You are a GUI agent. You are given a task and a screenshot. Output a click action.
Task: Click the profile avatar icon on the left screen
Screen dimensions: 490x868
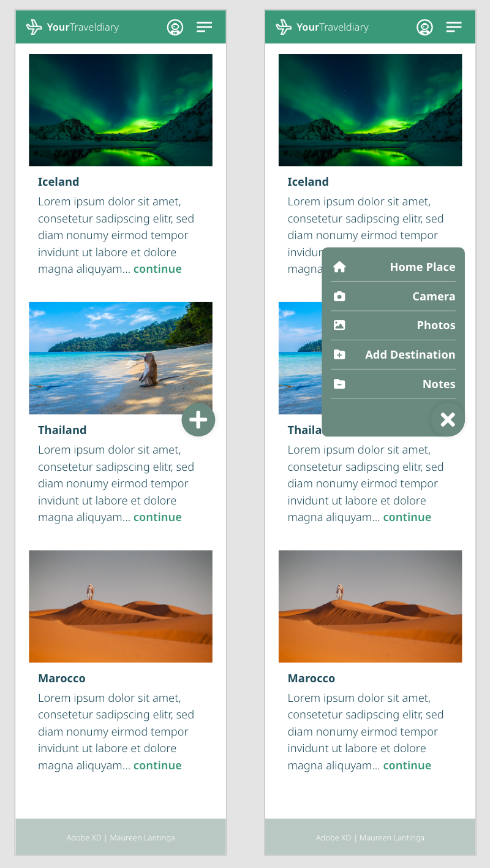[175, 27]
